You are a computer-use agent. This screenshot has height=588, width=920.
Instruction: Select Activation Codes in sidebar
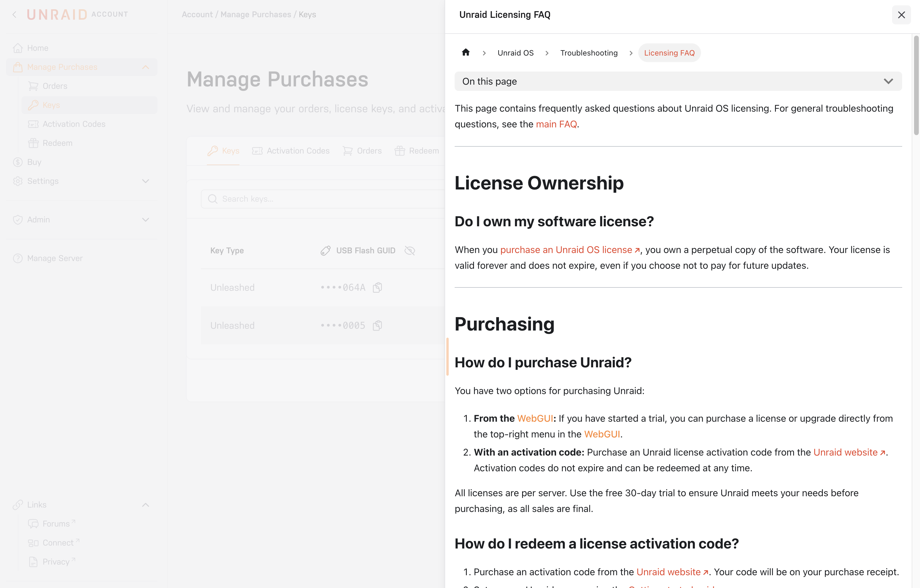click(74, 124)
